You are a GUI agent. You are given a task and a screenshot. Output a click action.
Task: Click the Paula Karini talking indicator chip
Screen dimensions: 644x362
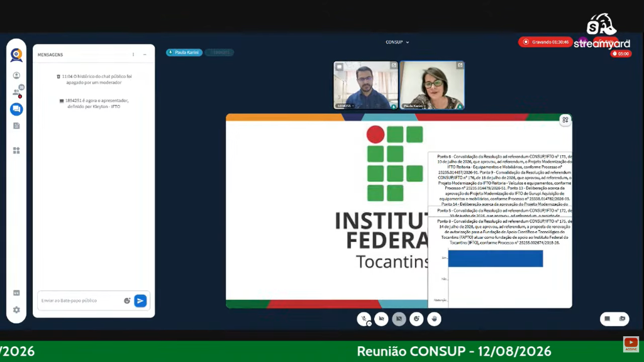click(184, 53)
